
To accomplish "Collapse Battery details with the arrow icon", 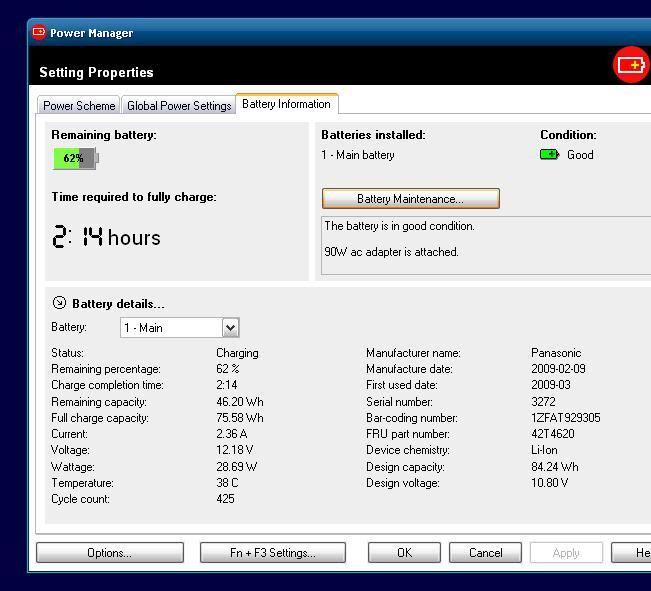I will click(59, 303).
